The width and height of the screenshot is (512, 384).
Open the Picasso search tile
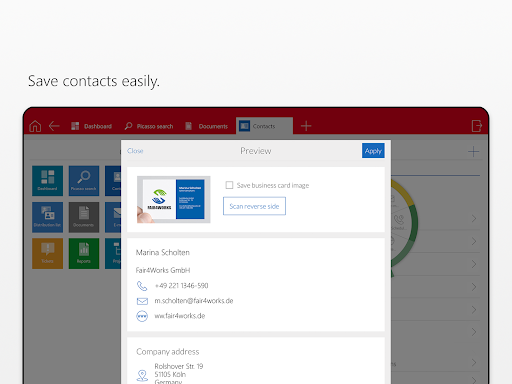point(84,181)
